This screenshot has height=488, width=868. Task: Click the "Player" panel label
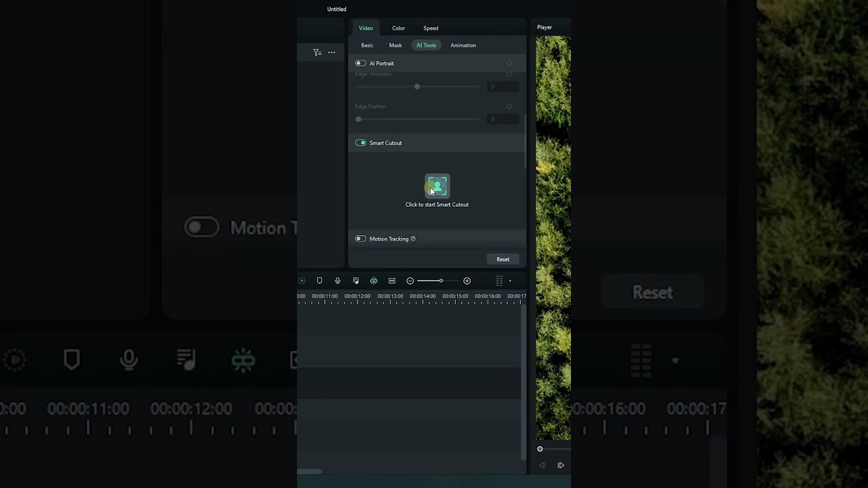click(x=545, y=27)
